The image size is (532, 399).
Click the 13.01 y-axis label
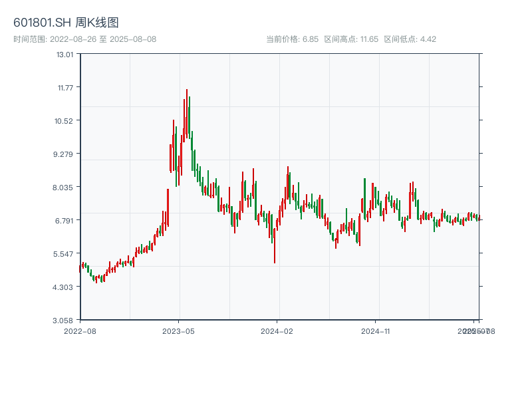click(65, 54)
